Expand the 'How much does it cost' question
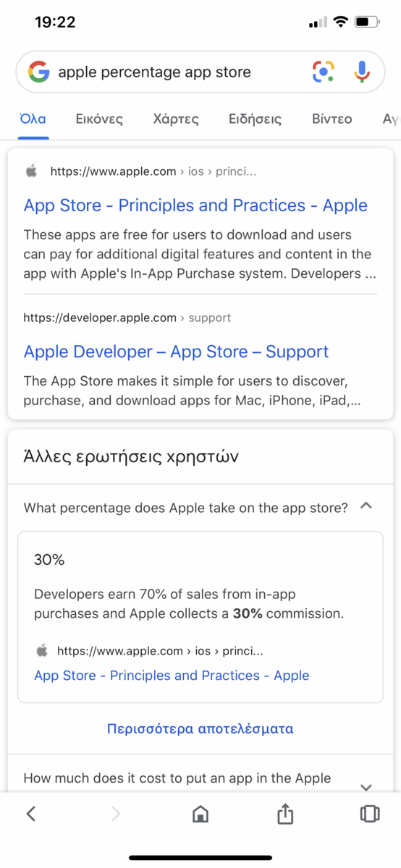 (366, 787)
